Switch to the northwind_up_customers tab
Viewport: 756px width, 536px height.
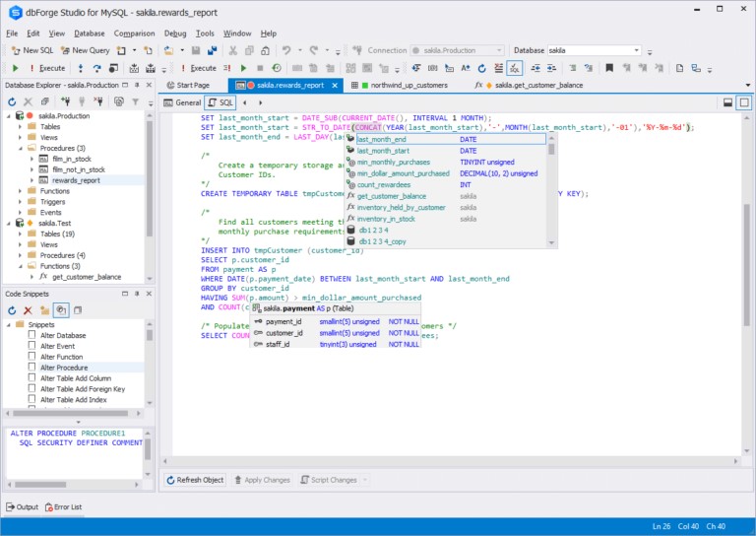400,86
